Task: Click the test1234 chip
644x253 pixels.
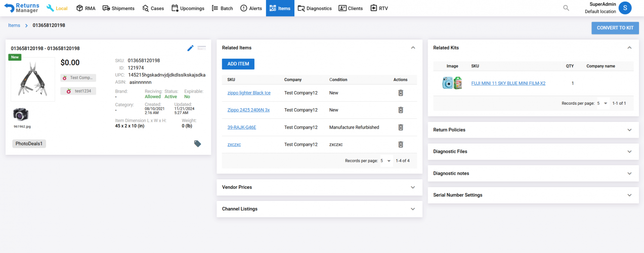Action: click(x=78, y=91)
